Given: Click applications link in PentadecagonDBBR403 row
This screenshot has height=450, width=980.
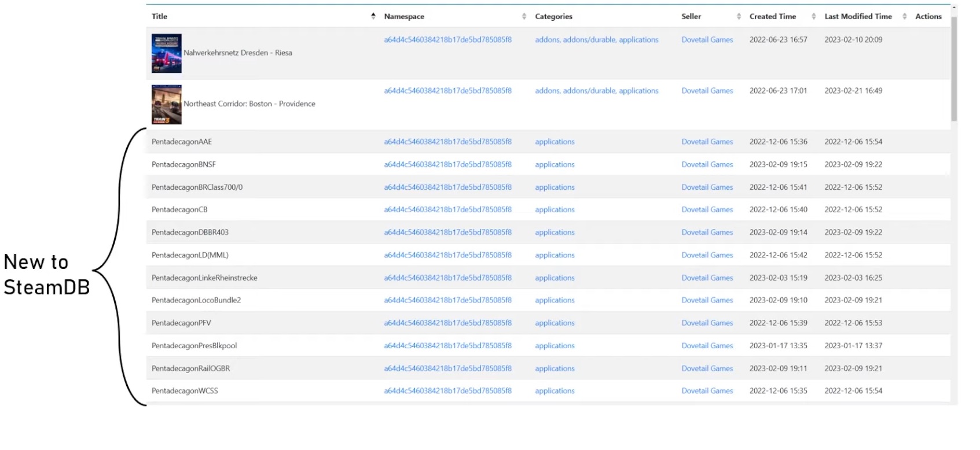Looking at the screenshot, I should 555,232.
